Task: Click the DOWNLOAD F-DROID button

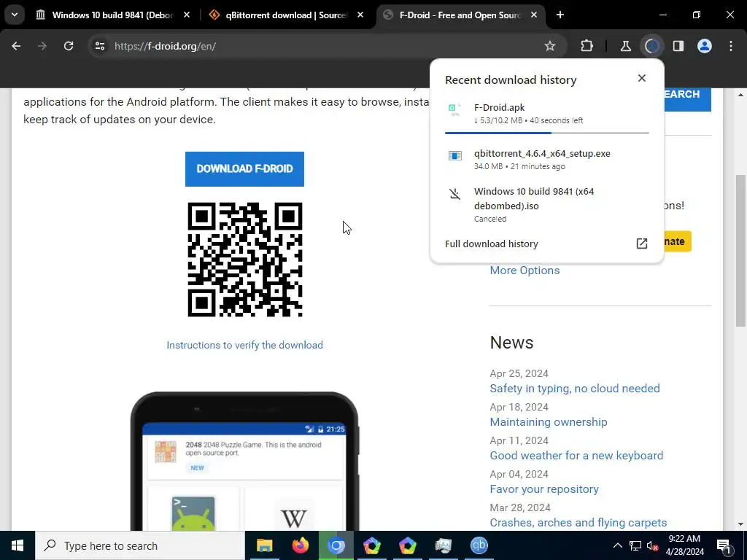Action: click(244, 169)
